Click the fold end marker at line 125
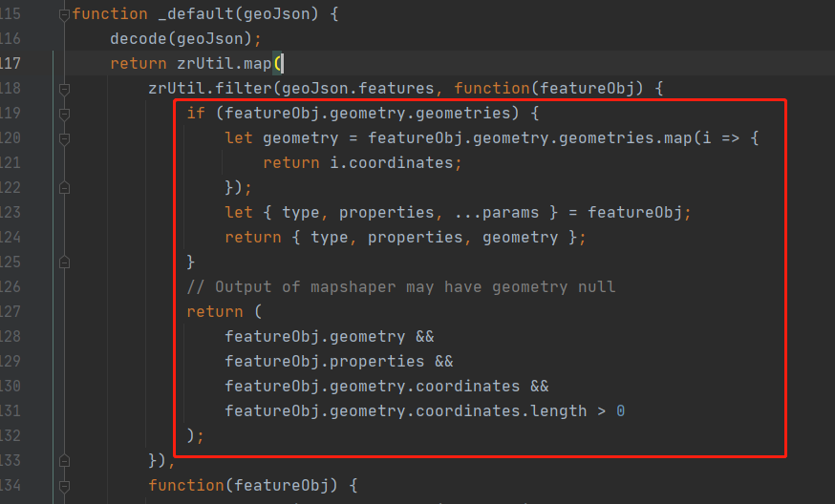The image size is (835, 504). [64, 262]
